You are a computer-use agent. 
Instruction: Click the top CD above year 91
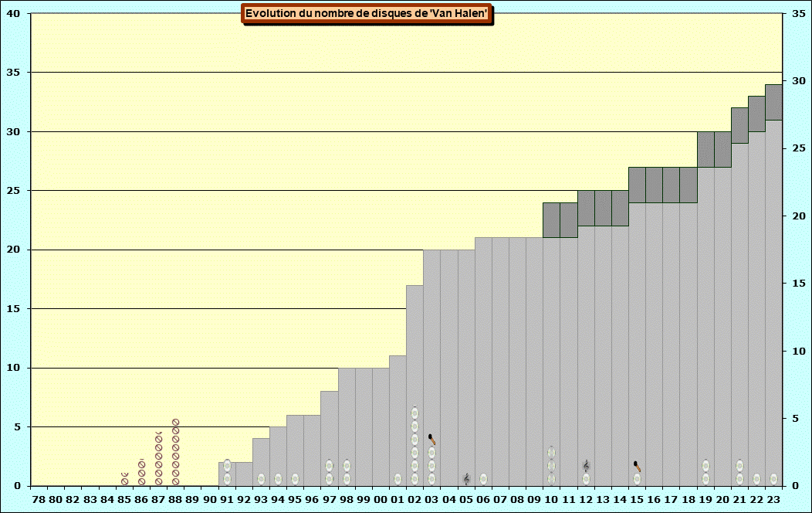click(x=227, y=465)
